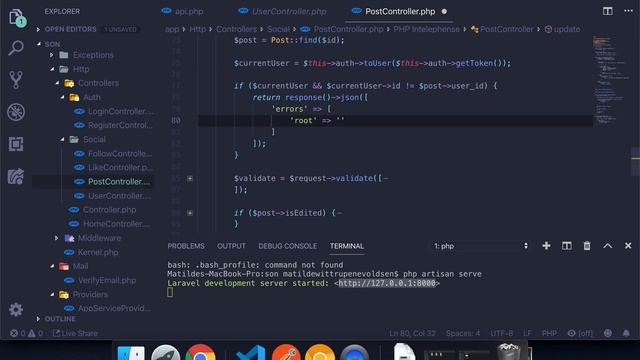Viewport: 640px width, 360px height.
Task: Open notifications bell in status bar
Action: point(626,333)
